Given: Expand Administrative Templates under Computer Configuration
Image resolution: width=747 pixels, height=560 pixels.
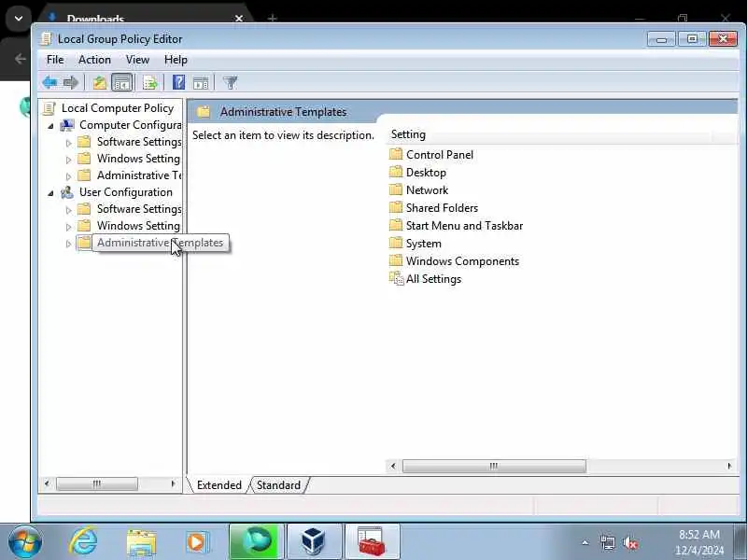Looking at the screenshot, I should coord(68,176).
